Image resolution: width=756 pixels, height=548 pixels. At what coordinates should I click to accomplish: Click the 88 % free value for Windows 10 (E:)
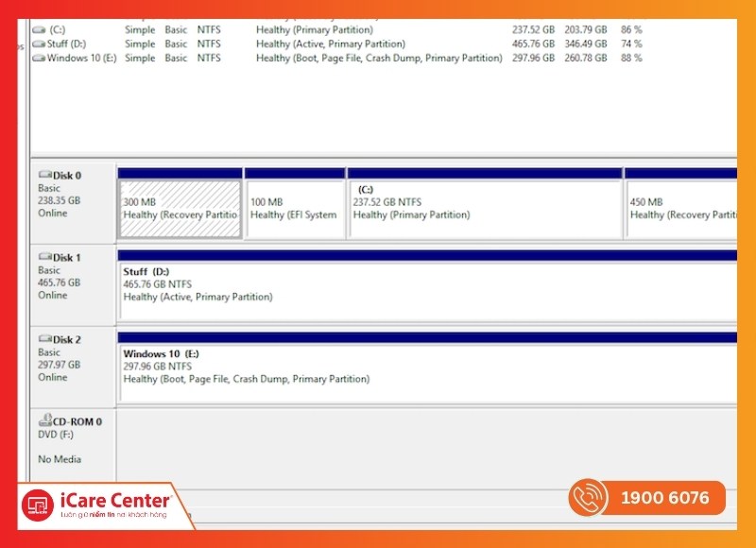[x=631, y=59]
